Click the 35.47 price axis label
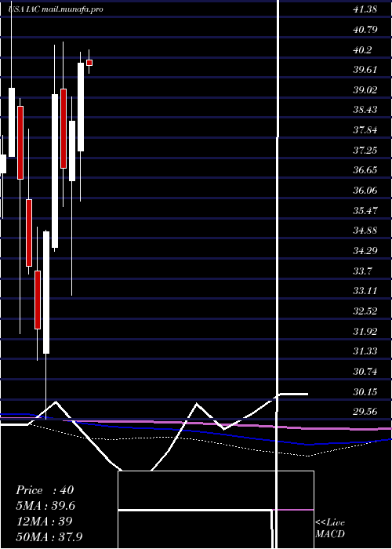392x549 pixels. click(x=365, y=210)
